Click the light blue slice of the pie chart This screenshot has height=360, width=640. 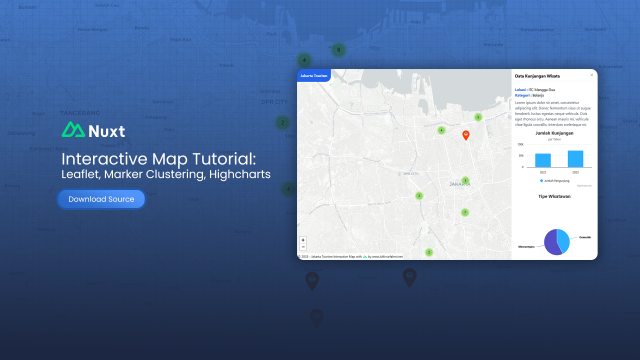[564, 241]
